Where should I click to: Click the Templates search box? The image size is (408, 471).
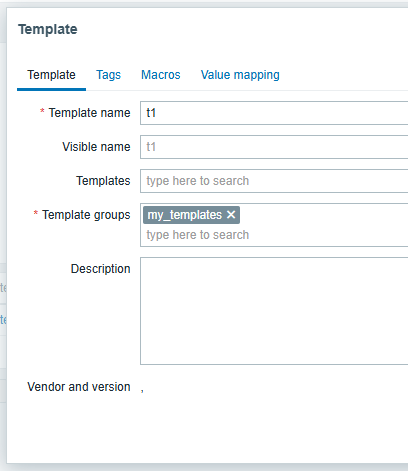click(274, 181)
